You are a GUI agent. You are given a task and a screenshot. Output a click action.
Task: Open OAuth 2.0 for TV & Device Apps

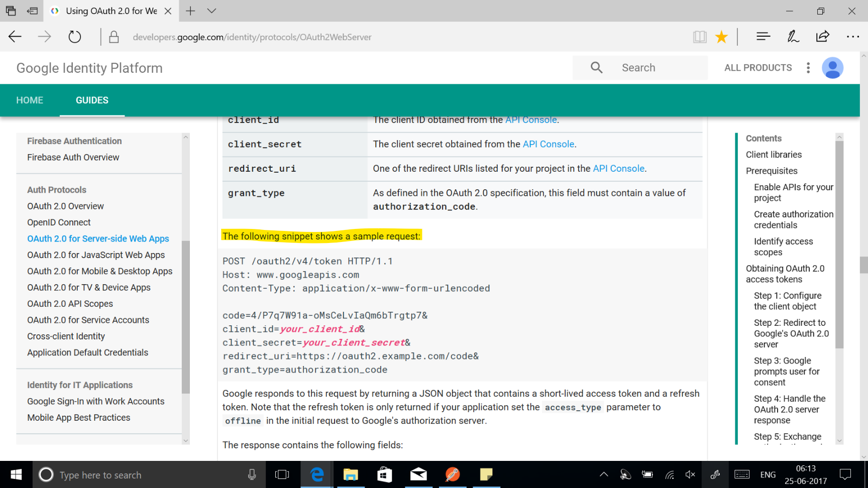[x=89, y=287]
